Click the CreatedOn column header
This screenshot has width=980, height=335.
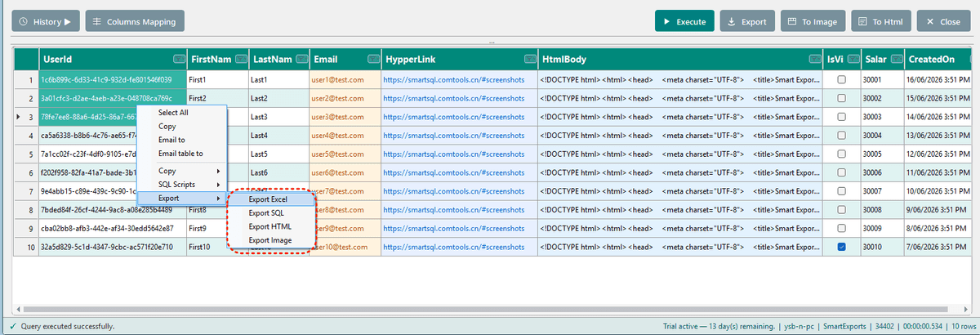click(937, 59)
